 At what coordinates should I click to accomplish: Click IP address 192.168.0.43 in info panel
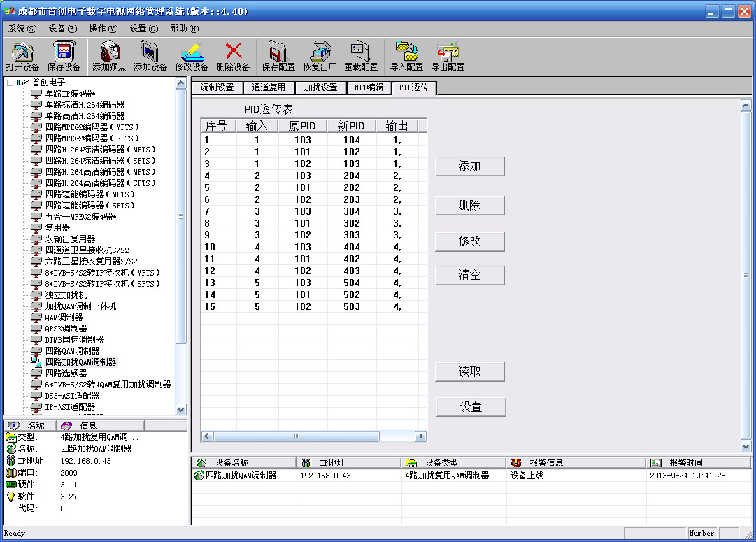(x=86, y=461)
